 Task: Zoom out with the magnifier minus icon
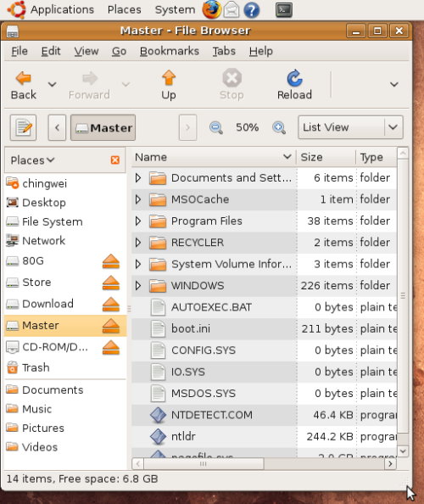click(216, 127)
